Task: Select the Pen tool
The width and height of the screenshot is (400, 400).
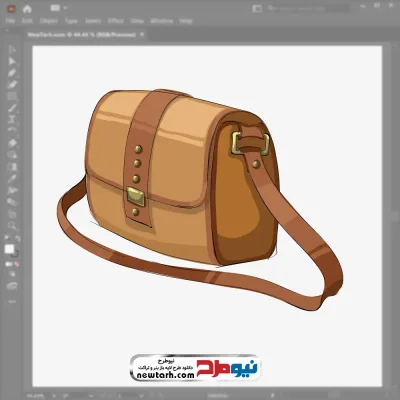Action: pyautogui.click(x=12, y=73)
